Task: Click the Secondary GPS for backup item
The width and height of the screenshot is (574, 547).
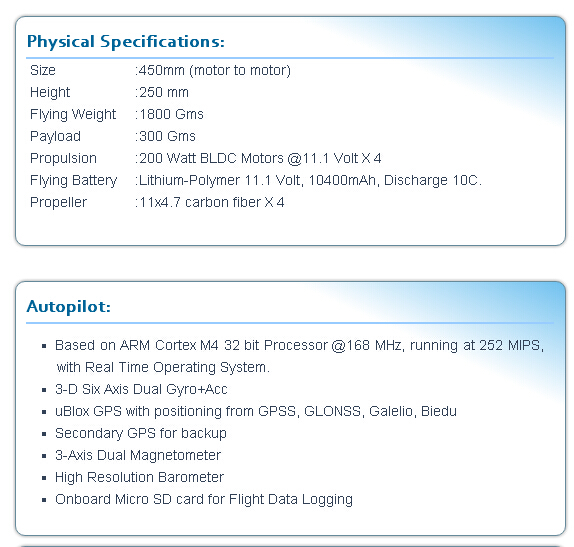Action: pos(141,433)
